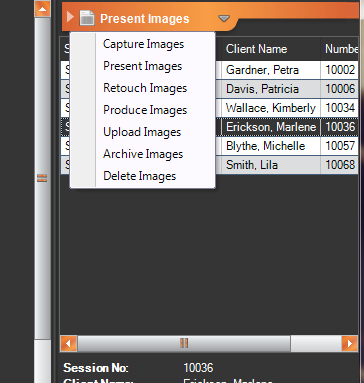This screenshot has height=383, width=364.
Task: Select Retouch Images in the menu
Action: 145,88
